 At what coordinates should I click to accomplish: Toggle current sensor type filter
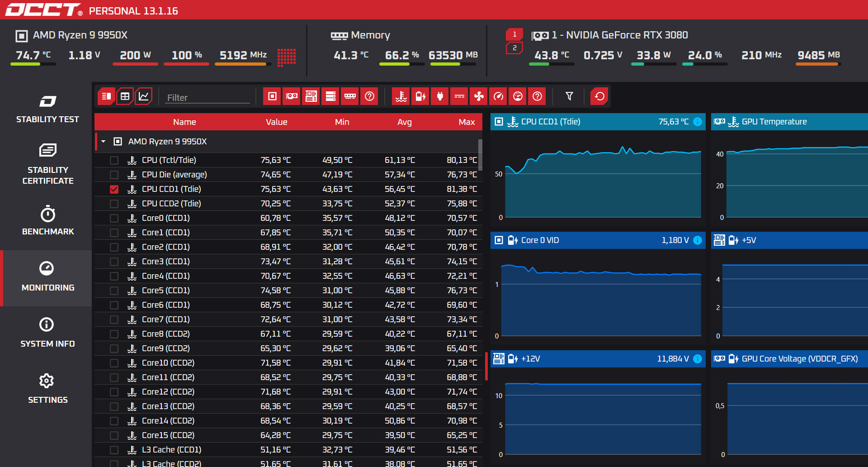tap(459, 96)
